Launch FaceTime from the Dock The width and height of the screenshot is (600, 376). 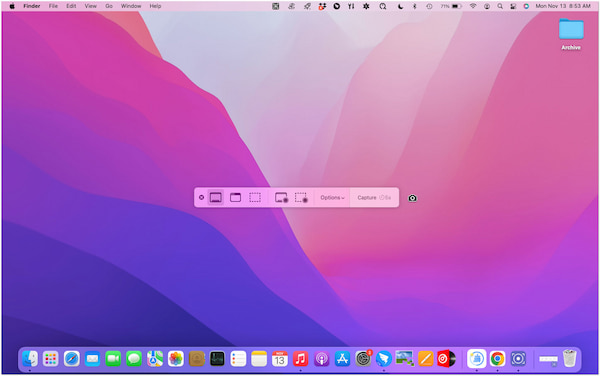[x=113, y=359]
